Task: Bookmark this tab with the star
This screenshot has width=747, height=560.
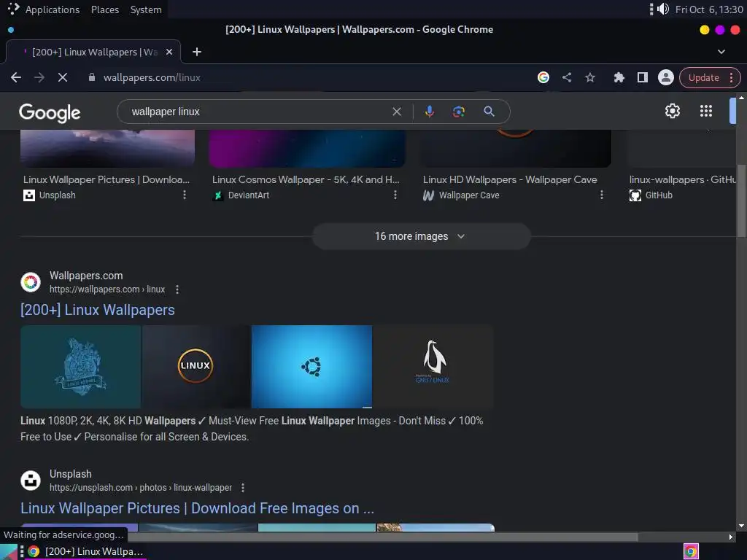Action: pos(589,77)
